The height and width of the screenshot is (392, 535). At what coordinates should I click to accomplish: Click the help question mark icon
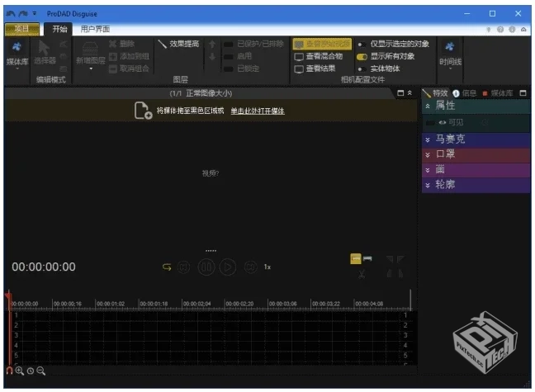pos(500,30)
